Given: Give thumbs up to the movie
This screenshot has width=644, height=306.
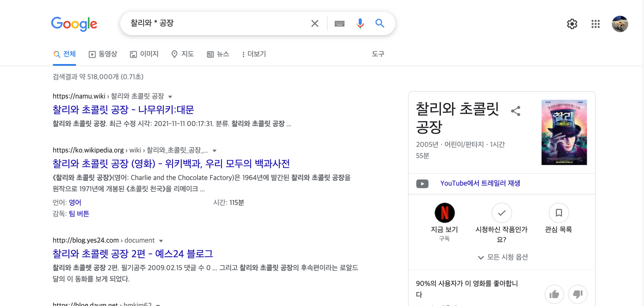Looking at the screenshot, I should 554,294.
